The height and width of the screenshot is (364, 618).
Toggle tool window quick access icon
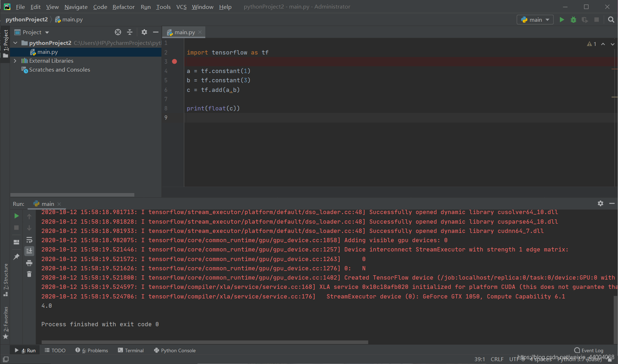[5, 359]
